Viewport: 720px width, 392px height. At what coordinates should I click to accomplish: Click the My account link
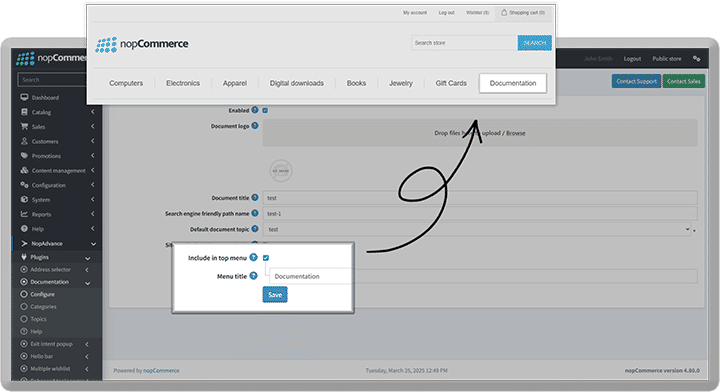[x=415, y=13]
